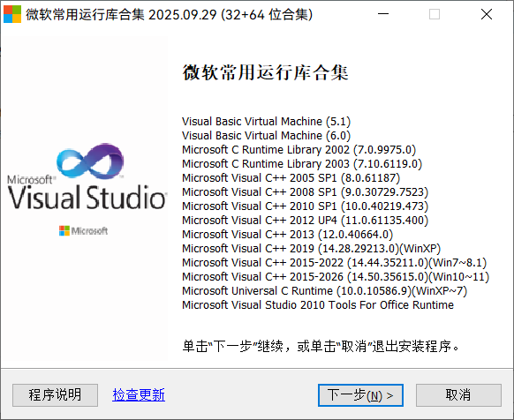Click Microsoft C Runtime Library 2002 entry

point(299,150)
